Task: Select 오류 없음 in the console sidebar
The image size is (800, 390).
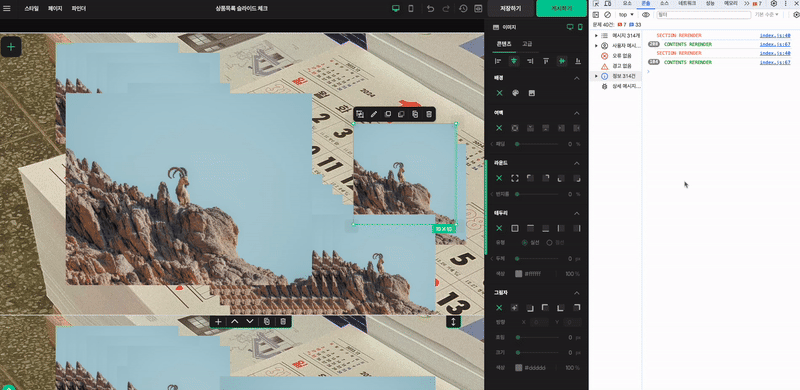Action: pos(622,56)
